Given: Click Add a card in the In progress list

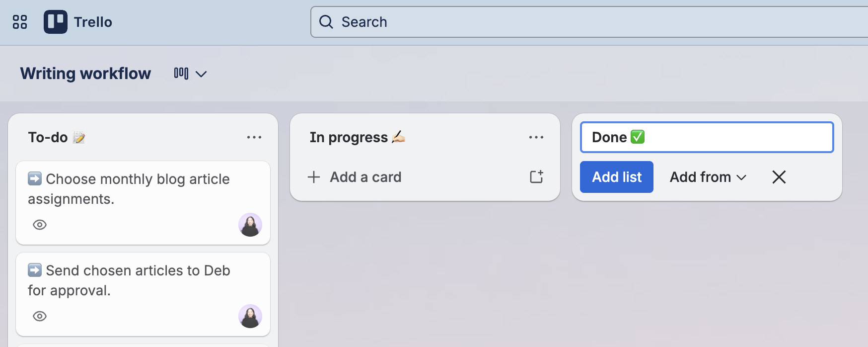Looking at the screenshot, I should [x=365, y=177].
